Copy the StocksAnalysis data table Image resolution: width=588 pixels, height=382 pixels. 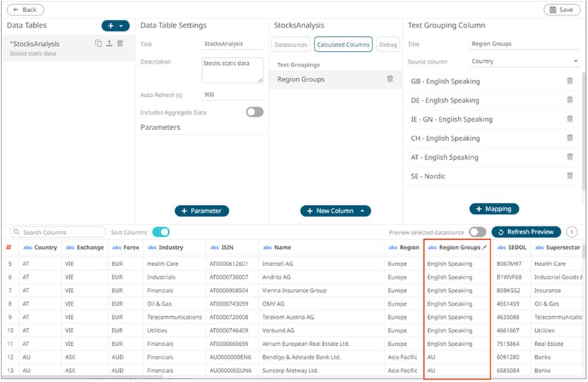(x=99, y=43)
